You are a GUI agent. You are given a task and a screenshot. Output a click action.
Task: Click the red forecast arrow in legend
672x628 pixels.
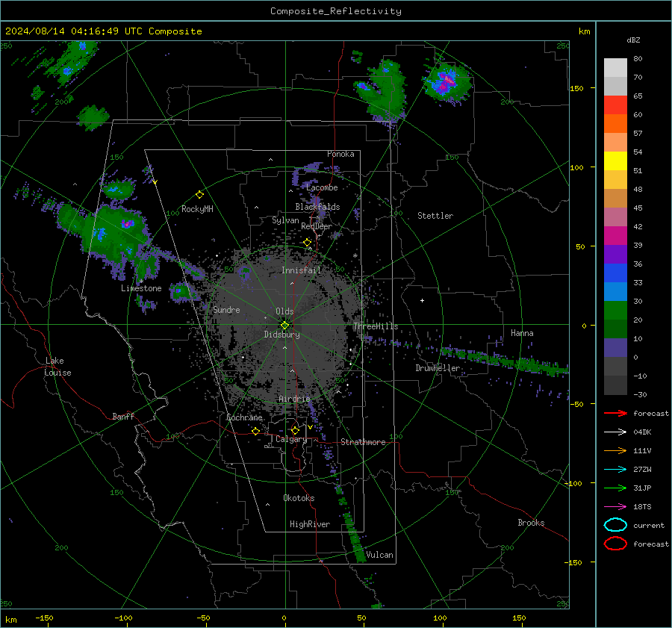point(615,413)
